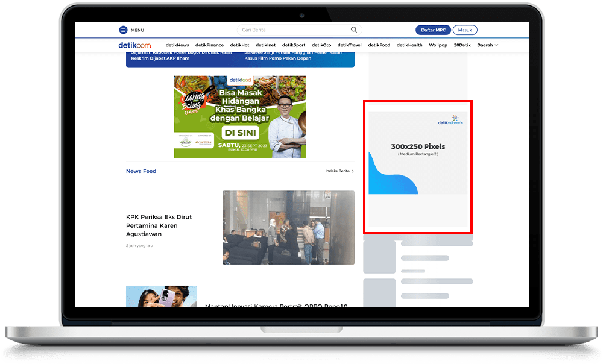Expand the Daerah dropdown

pyautogui.click(x=487, y=45)
